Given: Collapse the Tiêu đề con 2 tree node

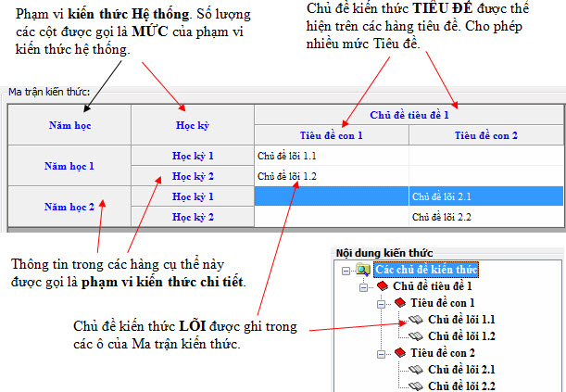Looking at the screenshot, I should [381, 354].
